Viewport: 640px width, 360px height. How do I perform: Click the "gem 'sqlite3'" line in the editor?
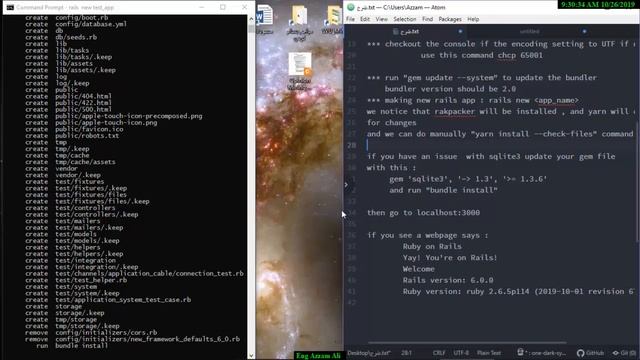[x=468, y=179]
